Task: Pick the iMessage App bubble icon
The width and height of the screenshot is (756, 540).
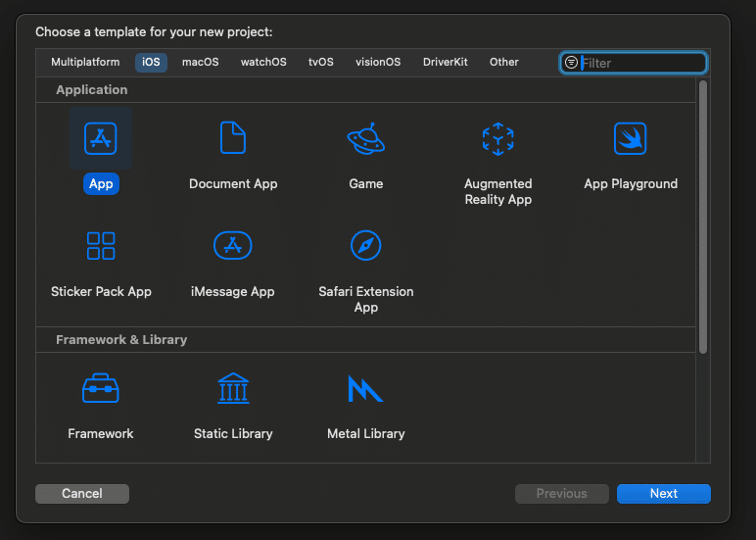Action: 233,245
